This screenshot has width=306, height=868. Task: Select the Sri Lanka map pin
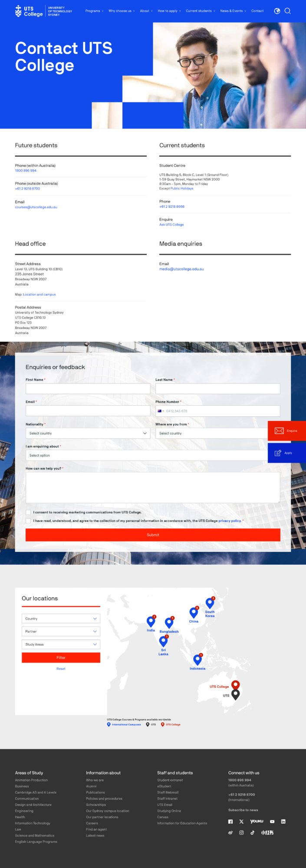tap(164, 641)
